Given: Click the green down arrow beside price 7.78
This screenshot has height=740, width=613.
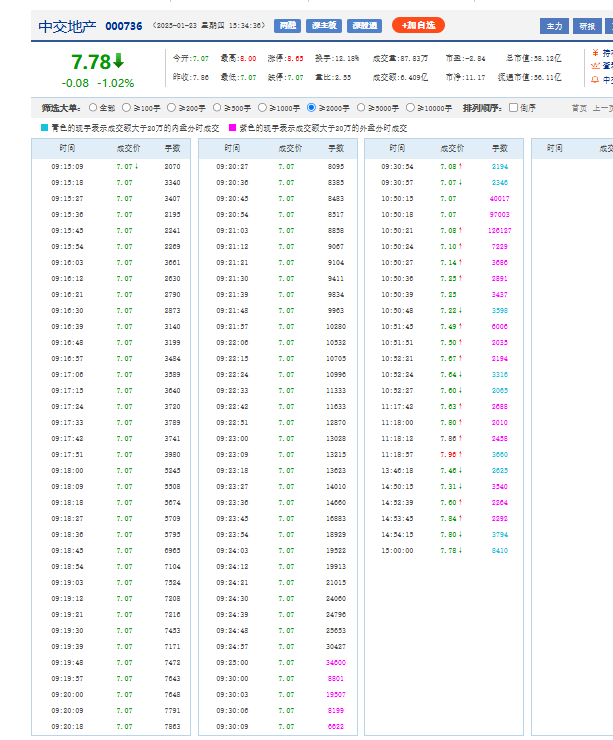Looking at the screenshot, I should (119, 61).
